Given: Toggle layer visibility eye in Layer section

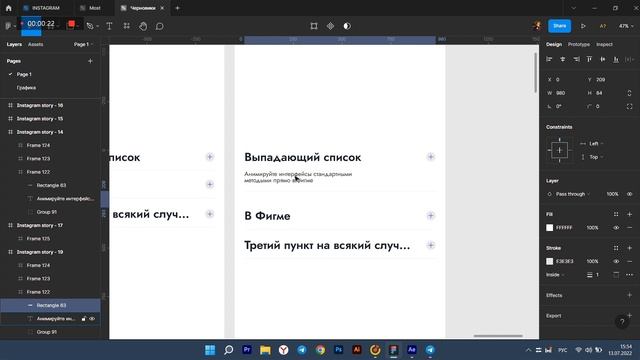Looking at the screenshot, I should tap(629, 194).
